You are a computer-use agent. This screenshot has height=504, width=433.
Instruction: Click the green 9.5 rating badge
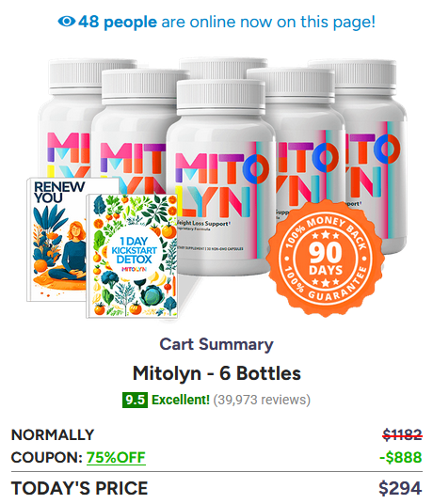tap(135, 400)
